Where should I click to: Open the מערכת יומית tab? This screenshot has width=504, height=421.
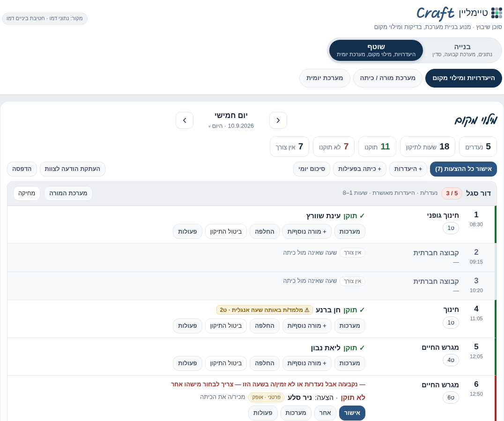click(x=325, y=78)
